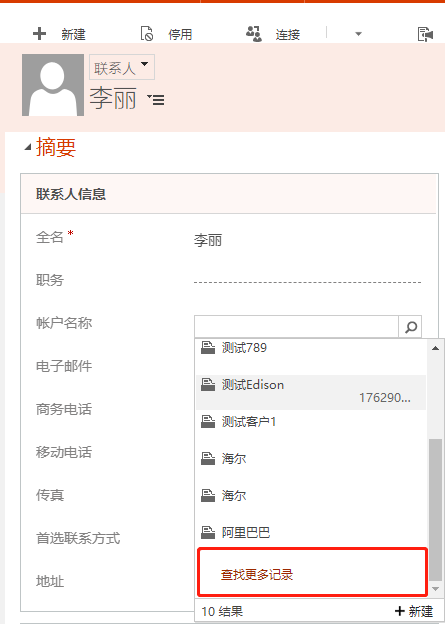Expand the dropdown arrow next to 连接
Viewport: 445px width, 624px height.
(358, 34)
